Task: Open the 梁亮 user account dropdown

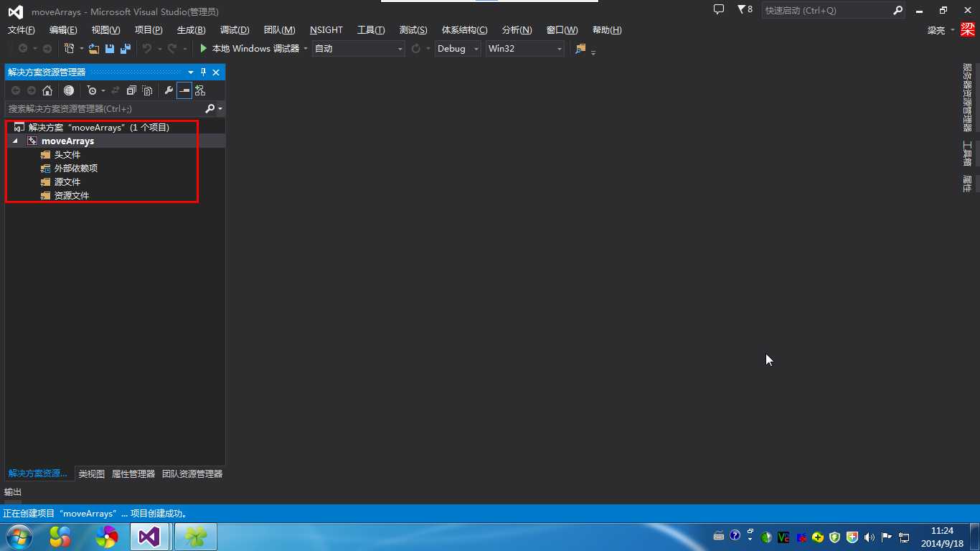Action: click(941, 29)
